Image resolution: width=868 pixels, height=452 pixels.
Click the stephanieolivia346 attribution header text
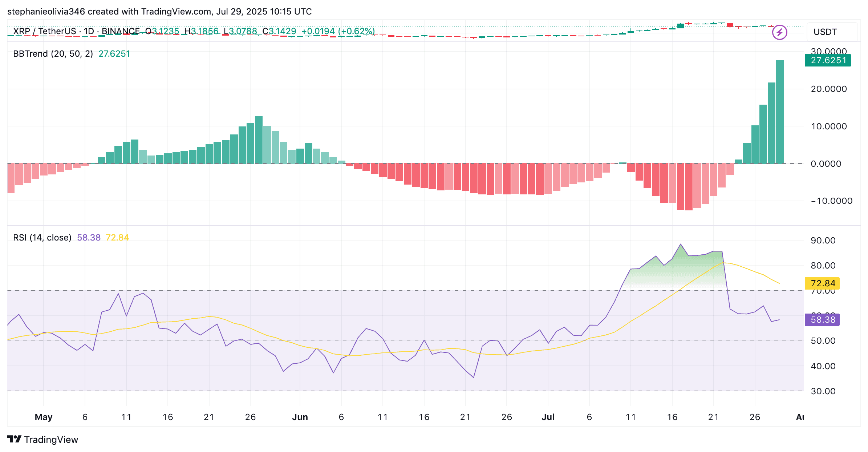(x=159, y=12)
